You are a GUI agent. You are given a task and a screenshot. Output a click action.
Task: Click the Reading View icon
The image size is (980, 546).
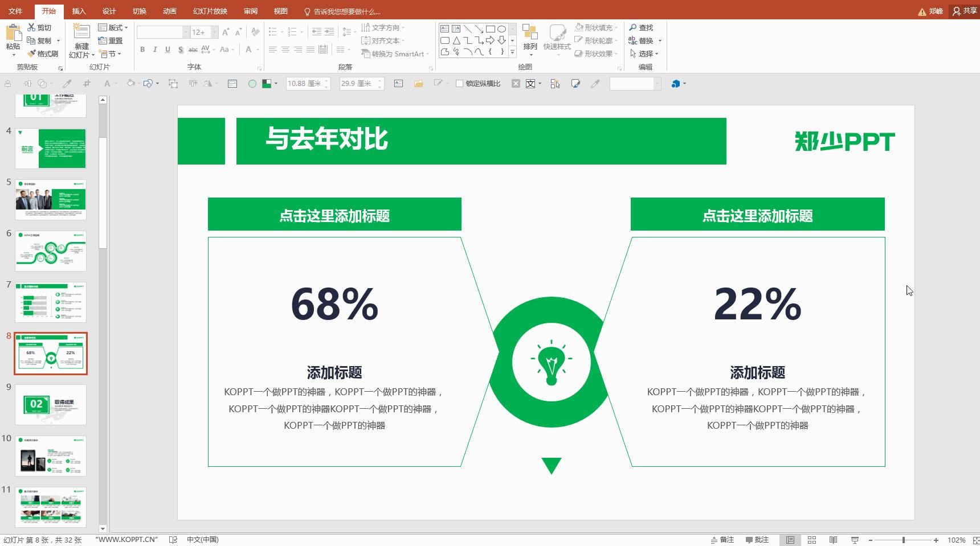pos(833,540)
